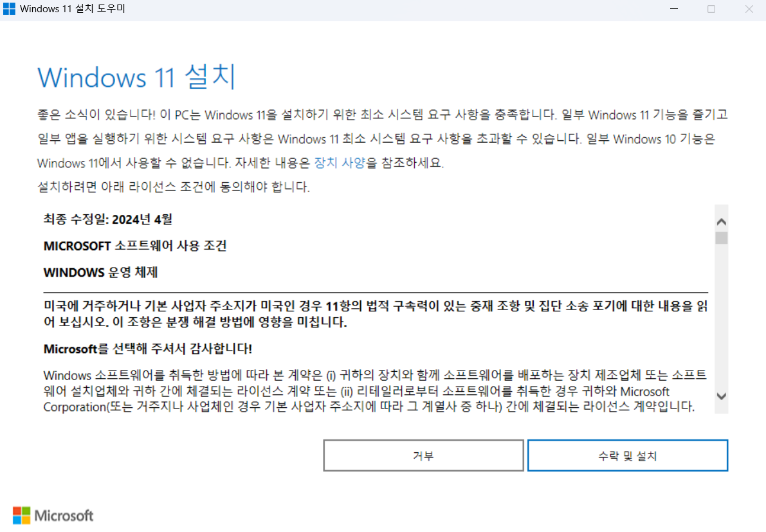
Task: Click the 거부 button
Action: (x=423, y=456)
